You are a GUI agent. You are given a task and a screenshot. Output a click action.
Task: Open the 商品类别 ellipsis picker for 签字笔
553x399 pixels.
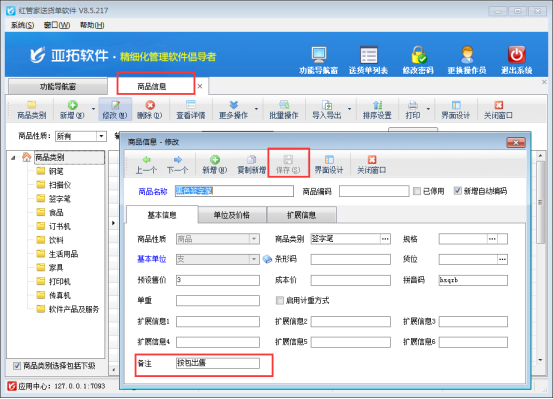coord(385,239)
